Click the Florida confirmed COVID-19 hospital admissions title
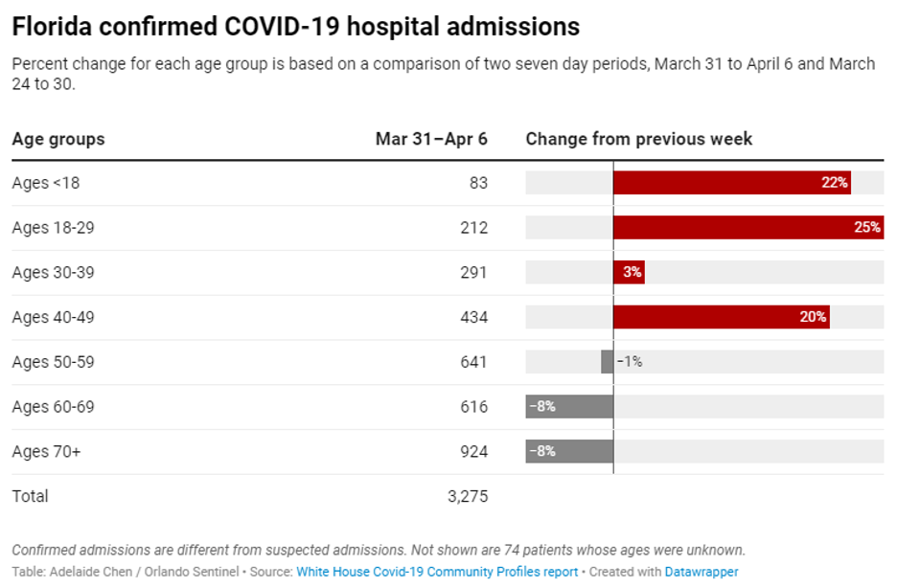Image resolution: width=897 pixels, height=588 pixels. (x=295, y=26)
